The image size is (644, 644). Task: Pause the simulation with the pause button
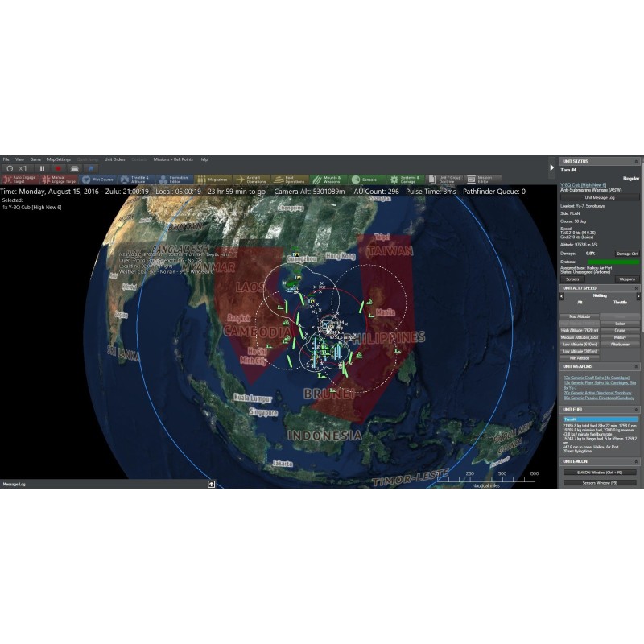43,168
